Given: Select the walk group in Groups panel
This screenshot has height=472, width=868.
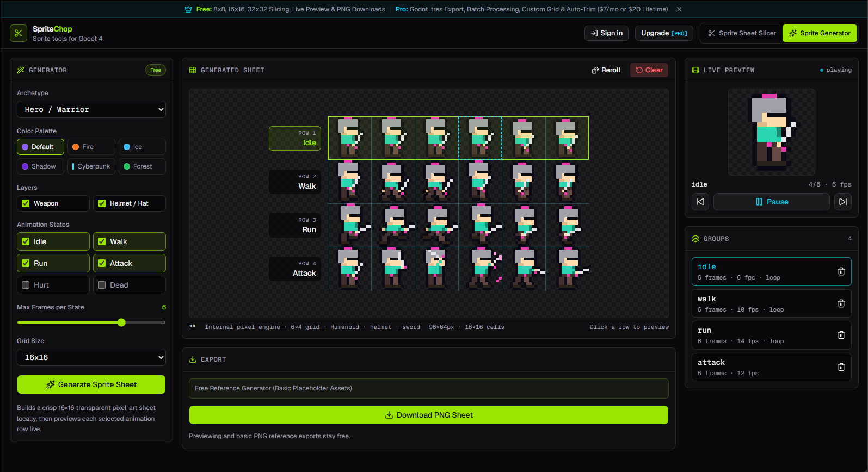Looking at the screenshot, I should pos(772,303).
